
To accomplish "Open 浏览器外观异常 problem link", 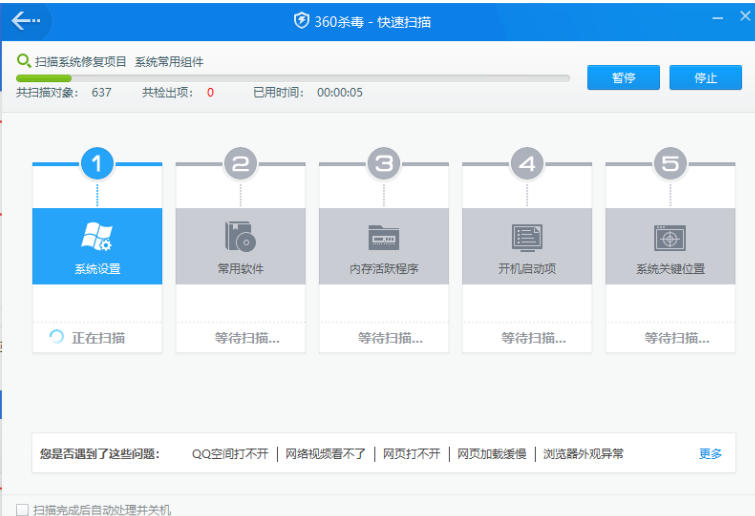I will (583, 454).
